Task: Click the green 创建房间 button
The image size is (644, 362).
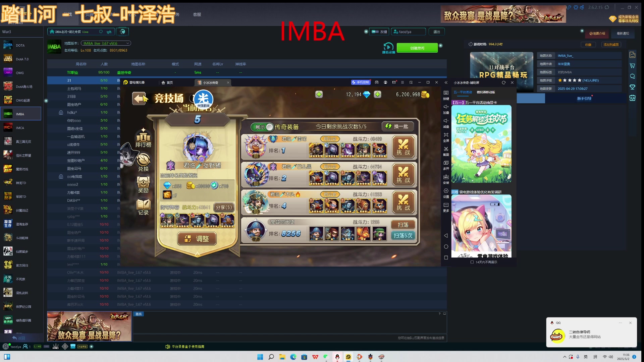Action: pos(417,48)
